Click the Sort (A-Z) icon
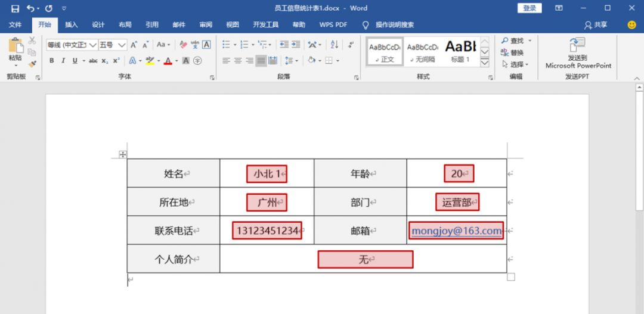This screenshot has height=314, width=644. [x=335, y=45]
